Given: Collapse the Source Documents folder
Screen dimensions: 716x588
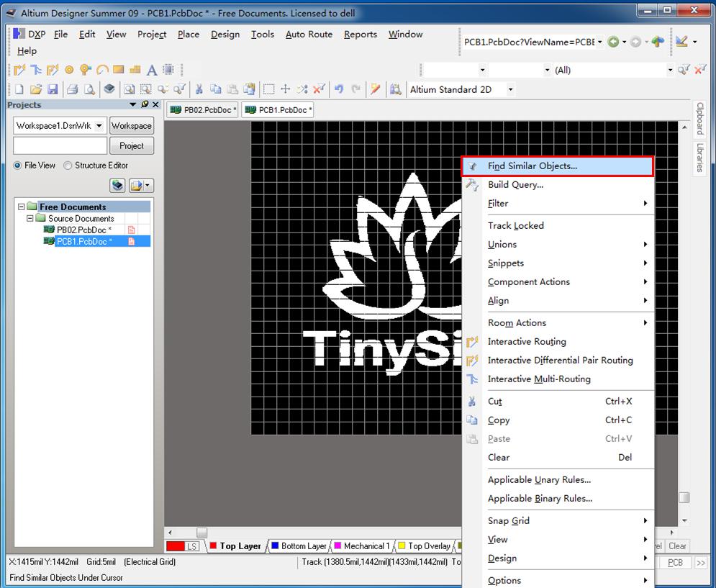Looking at the screenshot, I should tap(30, 218).
